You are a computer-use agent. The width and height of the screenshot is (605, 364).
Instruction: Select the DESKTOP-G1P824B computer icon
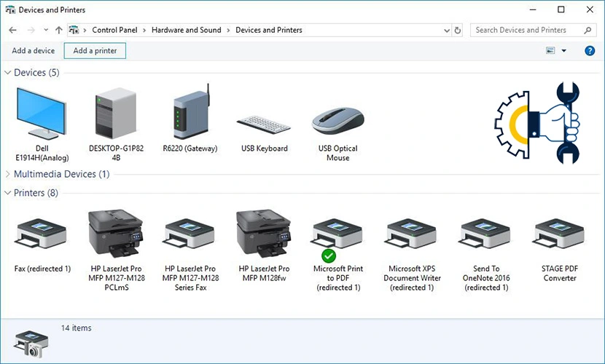pos(116,113)
